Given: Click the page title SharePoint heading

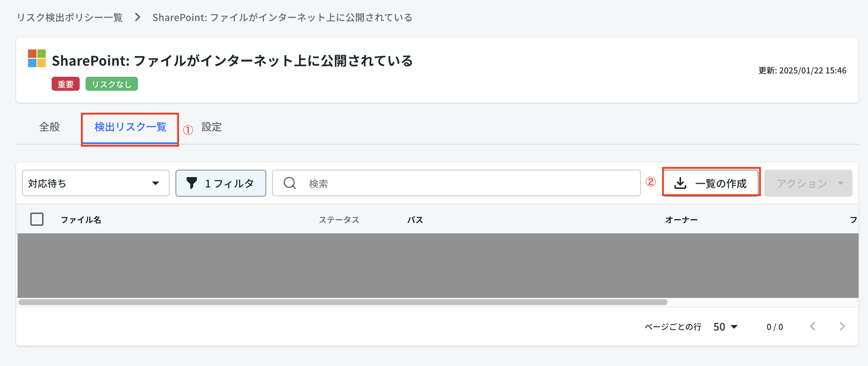Looking at the screenshot, I should click(x=232, y=61).
